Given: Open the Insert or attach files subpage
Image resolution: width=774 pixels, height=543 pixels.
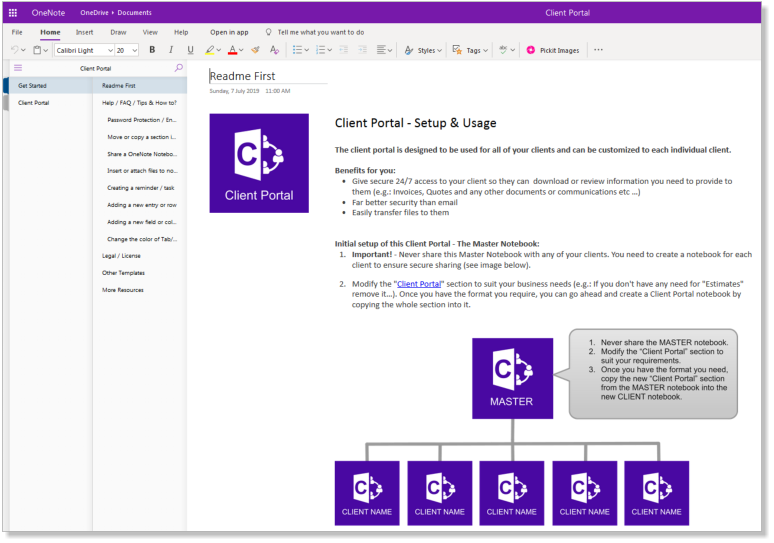Looking at the screenshot, I should (x=142, y=171).
